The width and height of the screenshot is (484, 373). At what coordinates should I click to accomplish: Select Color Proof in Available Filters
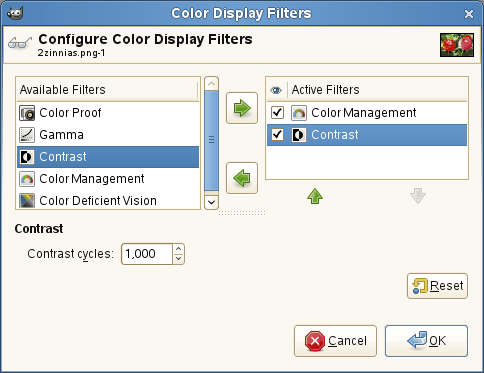108,113
